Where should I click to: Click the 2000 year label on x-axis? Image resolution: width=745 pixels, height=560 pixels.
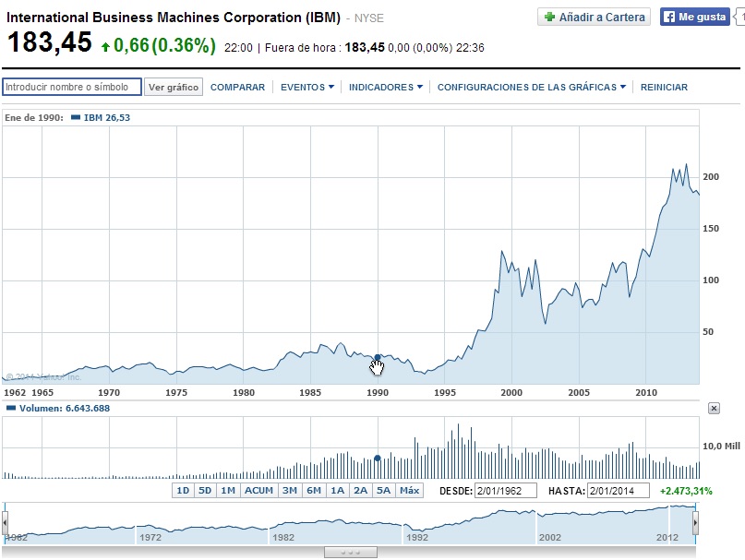pos(511,393)
